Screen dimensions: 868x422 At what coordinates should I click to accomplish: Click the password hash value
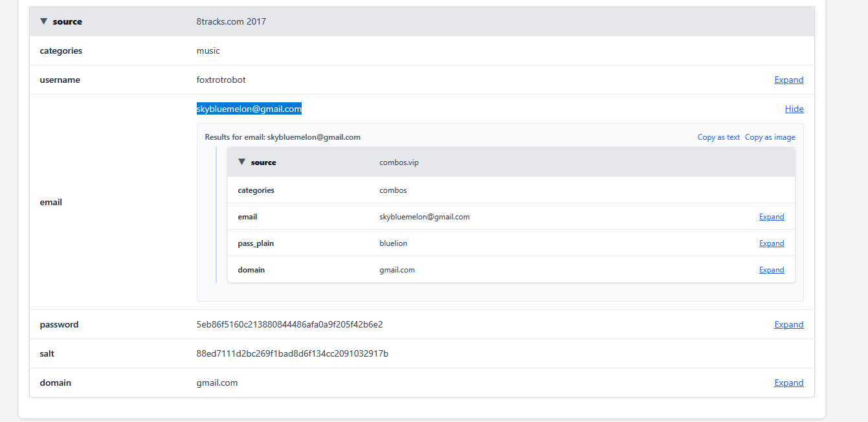[x=289, y=325]
